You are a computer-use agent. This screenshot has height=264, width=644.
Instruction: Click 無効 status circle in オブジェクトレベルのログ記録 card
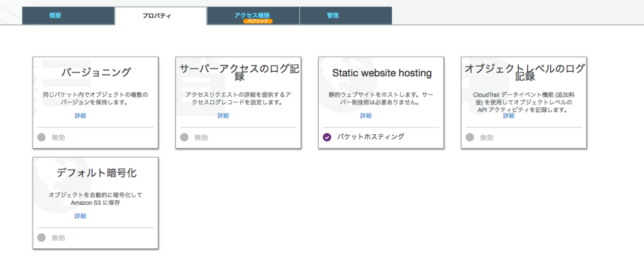[x=469, y=137]
